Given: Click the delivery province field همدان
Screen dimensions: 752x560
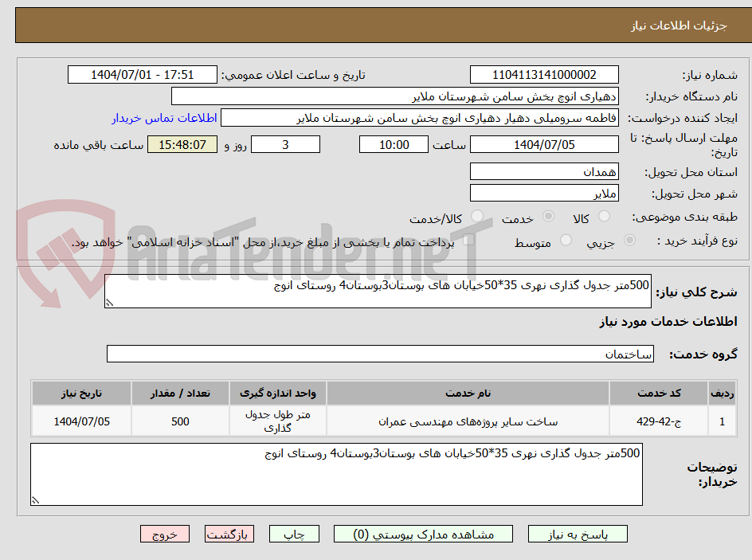Looking at the screenshot, I should [544, 170].
